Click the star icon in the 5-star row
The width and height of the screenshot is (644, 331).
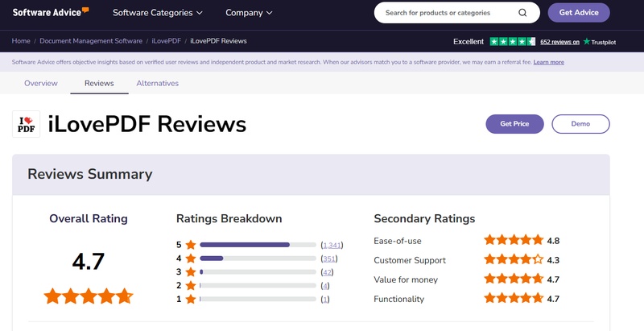[x=191, y=245]
